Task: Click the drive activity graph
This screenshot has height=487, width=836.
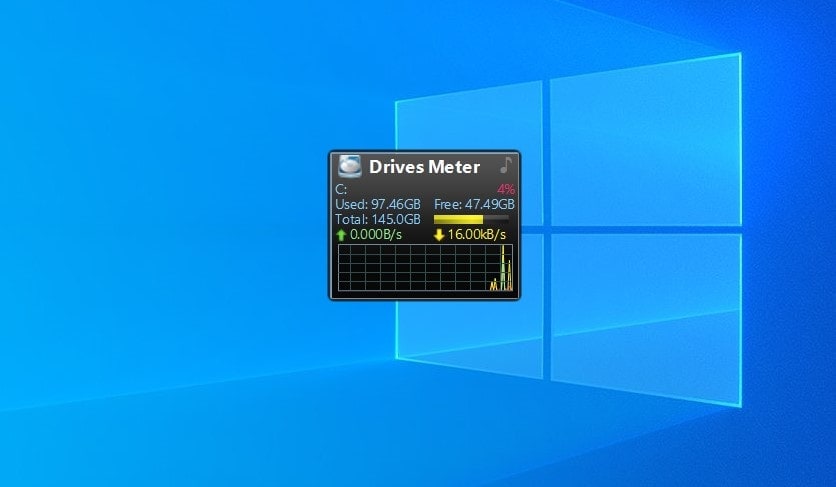Action: click(425, 268)
